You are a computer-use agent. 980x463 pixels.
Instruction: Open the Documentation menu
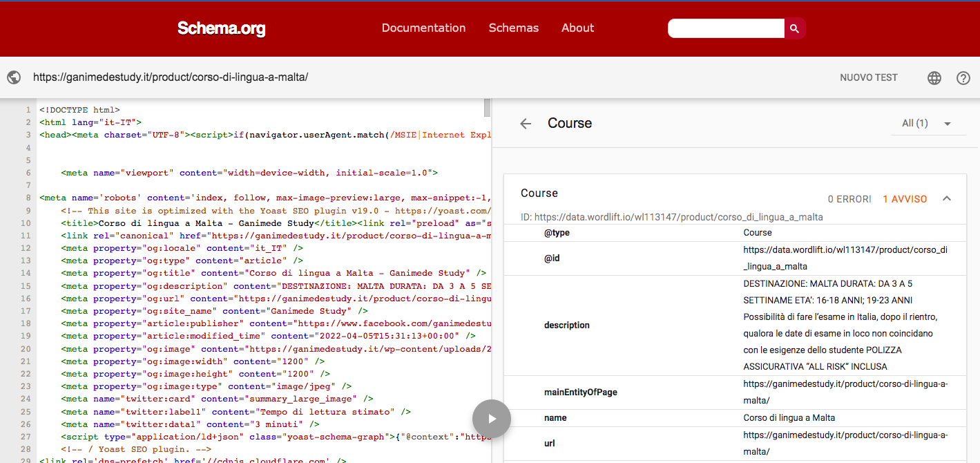[423, 28]
